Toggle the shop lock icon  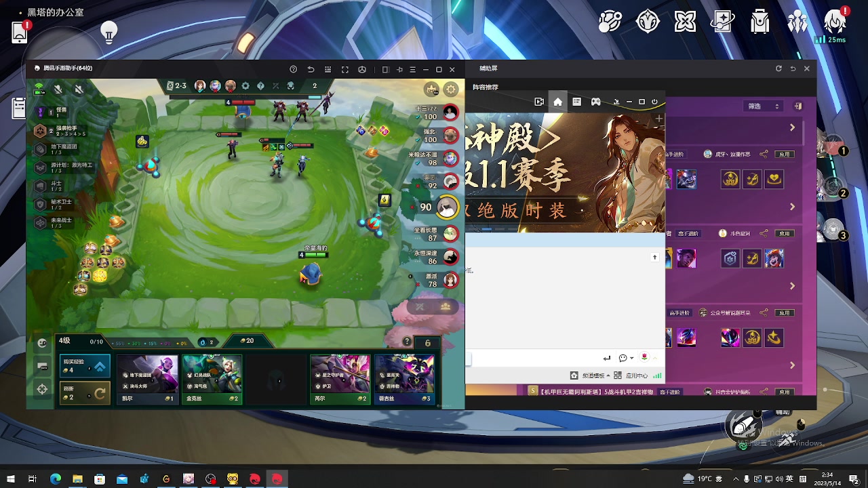(427, 342)
